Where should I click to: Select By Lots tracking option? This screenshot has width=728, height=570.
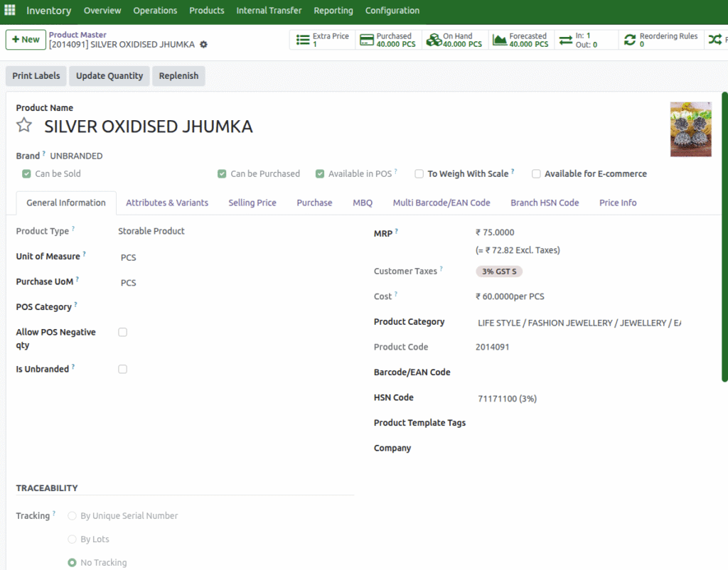pyautogui.click(x=72, y=539)
